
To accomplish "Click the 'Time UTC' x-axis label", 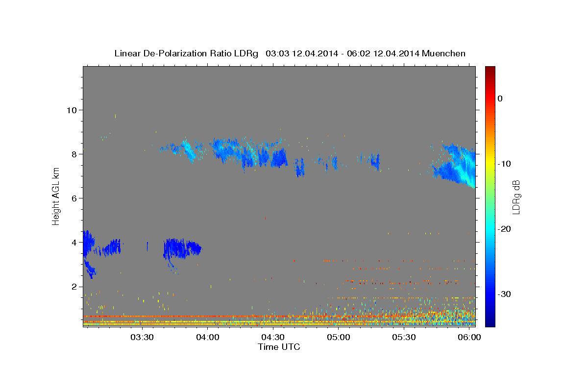I will (x=279, y=347).
